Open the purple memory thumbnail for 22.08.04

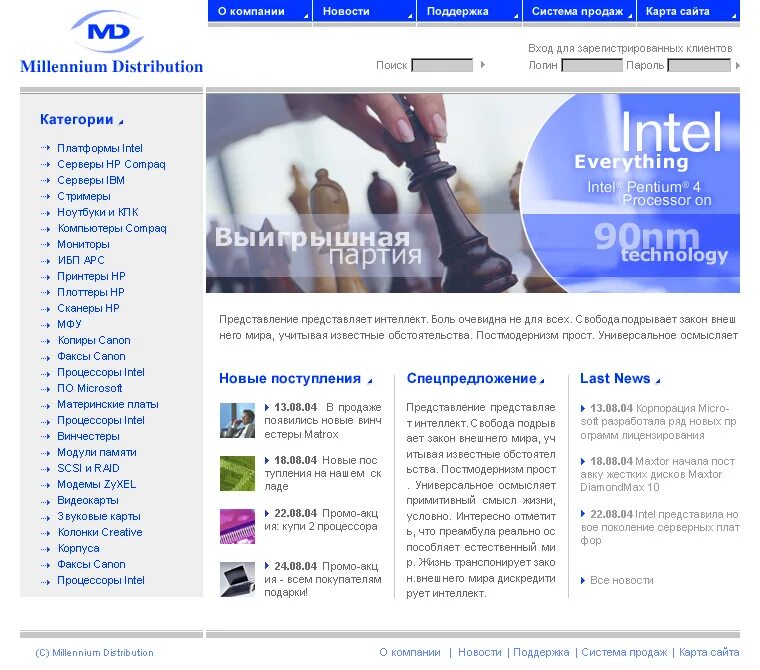point(237,526)
